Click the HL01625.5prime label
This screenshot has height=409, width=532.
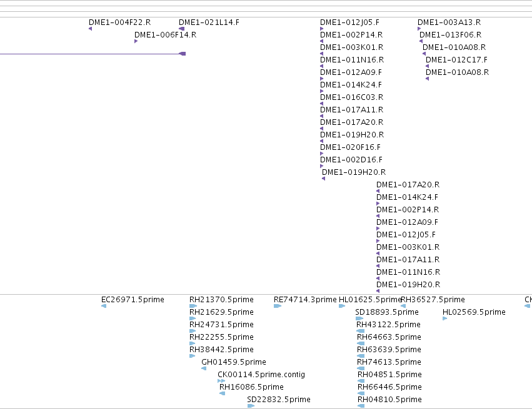pyautogui.click(x=370, y=300)
